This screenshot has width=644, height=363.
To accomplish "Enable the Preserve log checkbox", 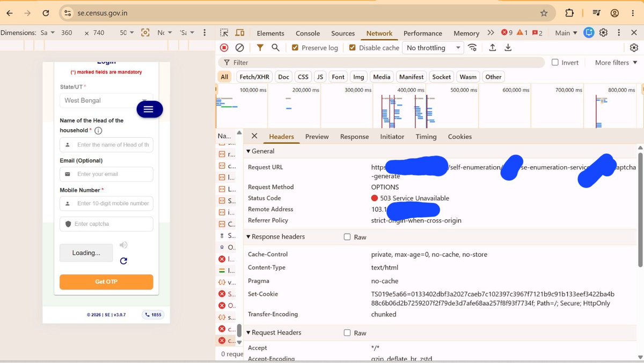I will 295,48.
